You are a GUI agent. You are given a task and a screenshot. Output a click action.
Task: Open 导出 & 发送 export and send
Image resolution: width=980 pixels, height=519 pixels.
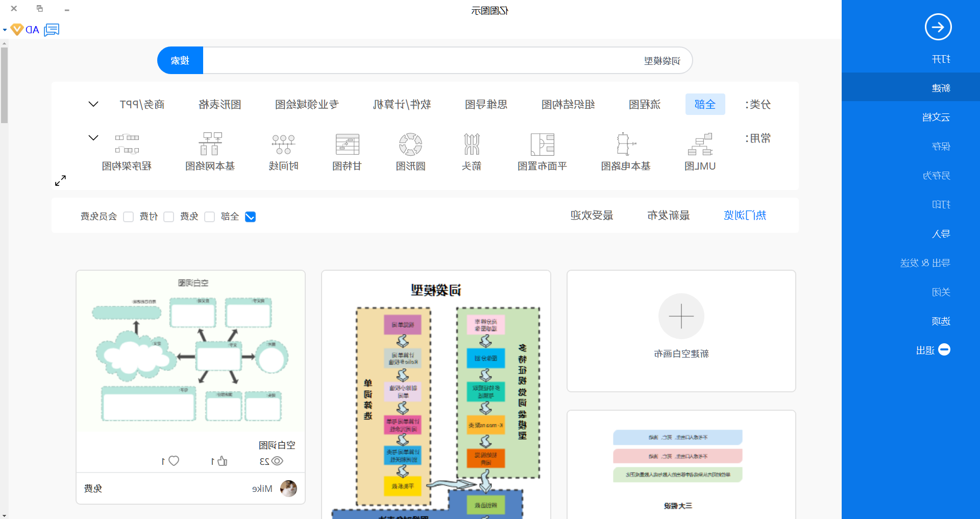point(925,263)
